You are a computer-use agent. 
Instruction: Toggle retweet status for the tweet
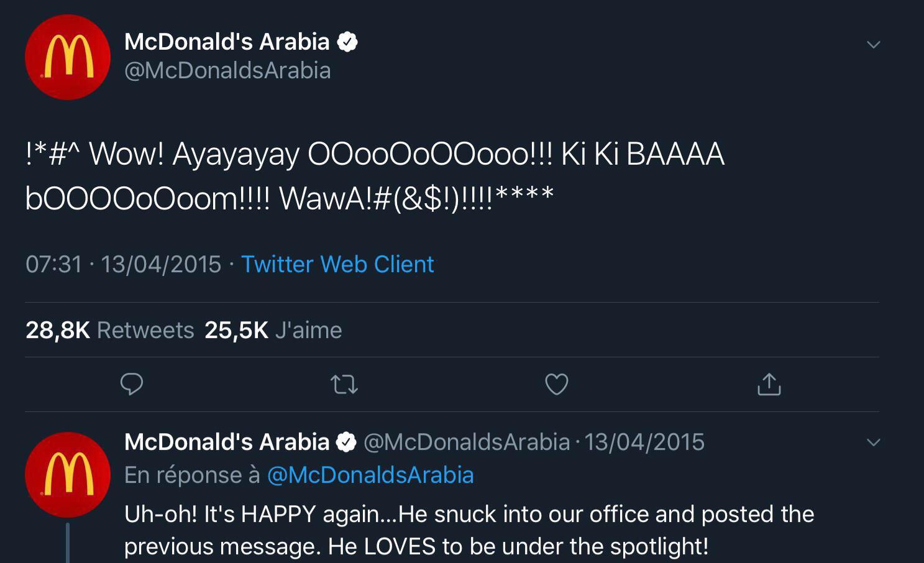pyautogui.click(x=344, y=385)
